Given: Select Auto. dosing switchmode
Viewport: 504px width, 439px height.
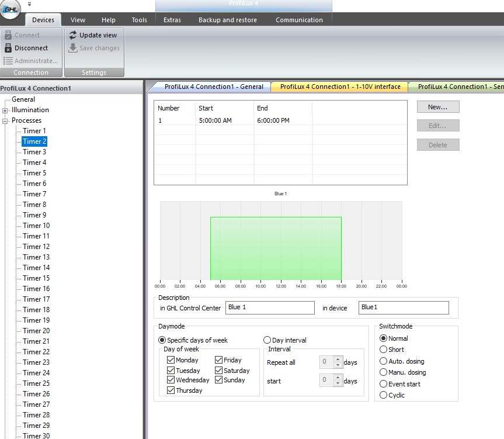Looking at the screenshot, I should pos(383,361).
